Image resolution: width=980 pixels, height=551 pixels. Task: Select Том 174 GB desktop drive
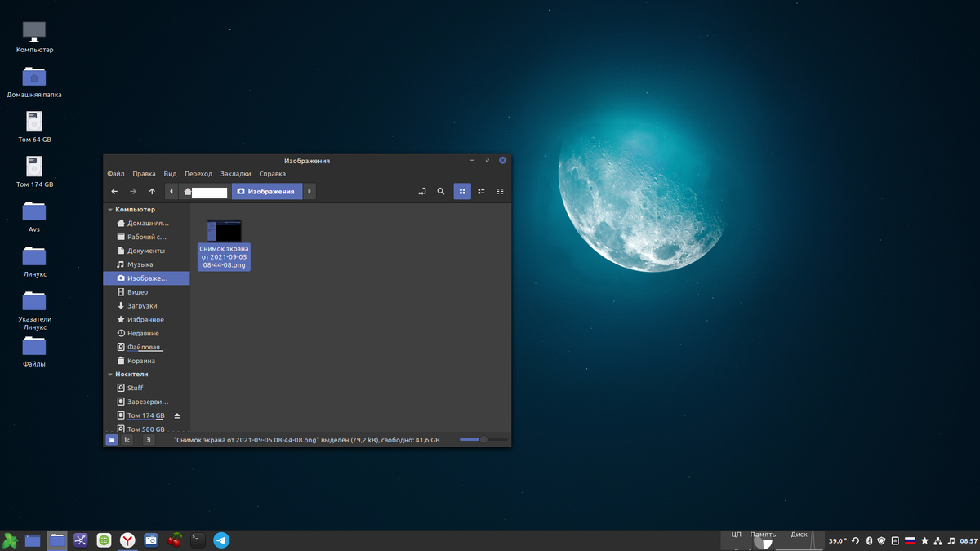coord(34,171)
